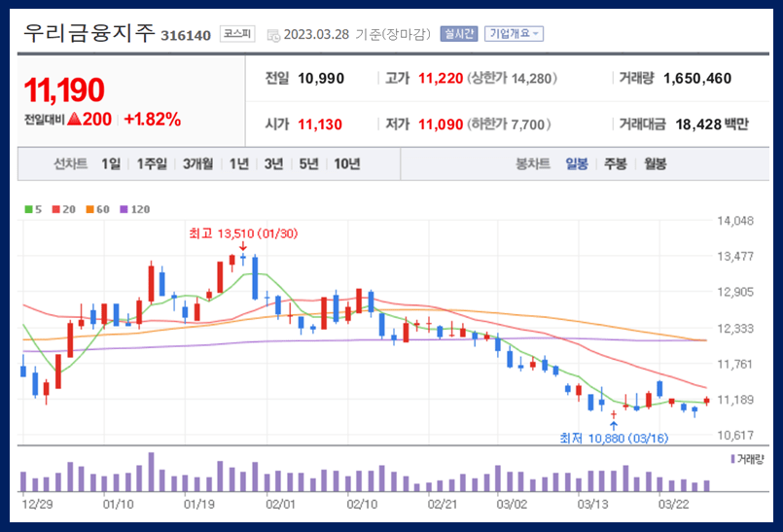
Task: Click the 거래량 volume legend marker
Action: 747,459
